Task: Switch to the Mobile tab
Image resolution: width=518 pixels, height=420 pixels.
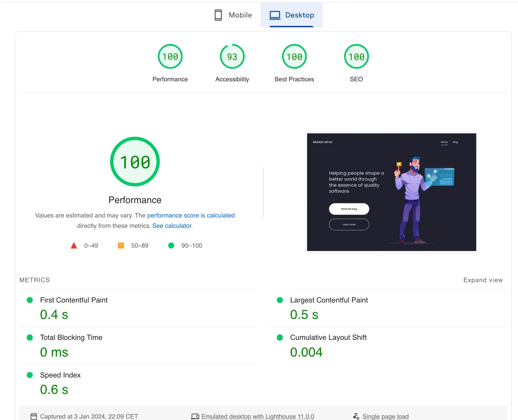Action: tap(233, 15)
